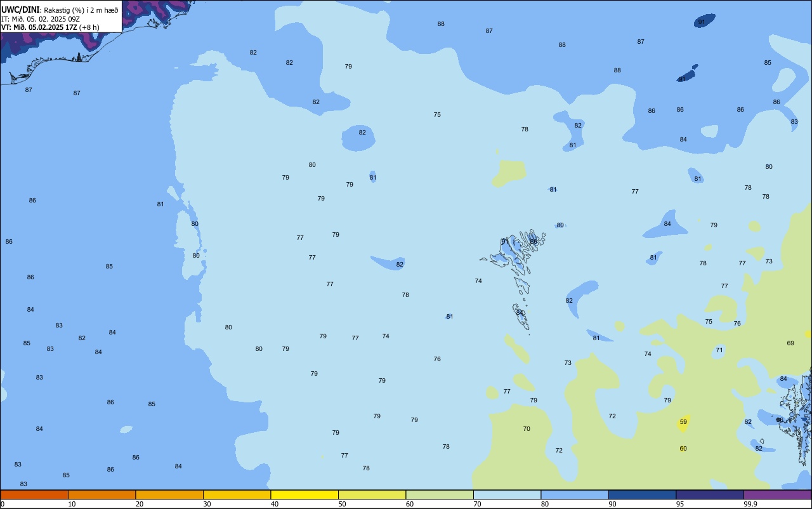Select the '95' legend tick label

tap(680, 504)
